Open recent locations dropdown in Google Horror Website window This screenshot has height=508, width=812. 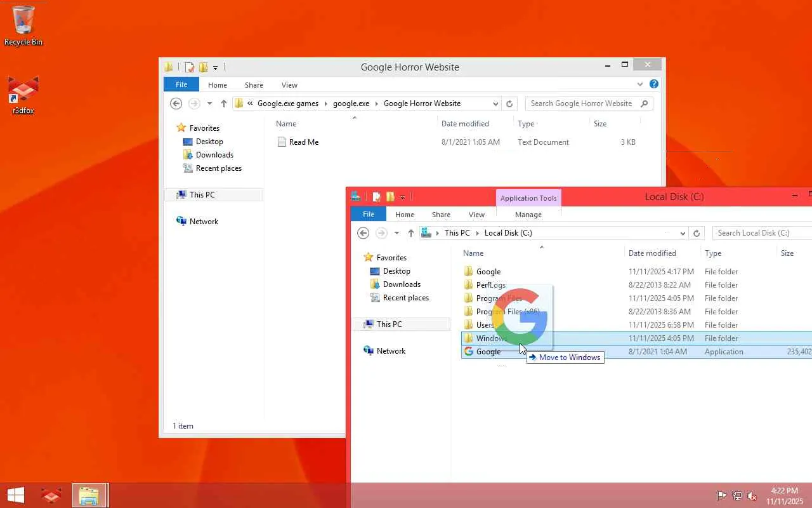coord(209,104)
